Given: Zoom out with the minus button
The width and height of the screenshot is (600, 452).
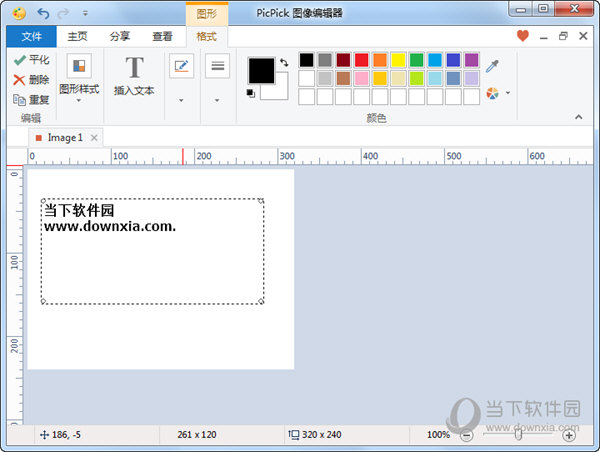Looking at the screenshot, I should click(x=466, y=435).
